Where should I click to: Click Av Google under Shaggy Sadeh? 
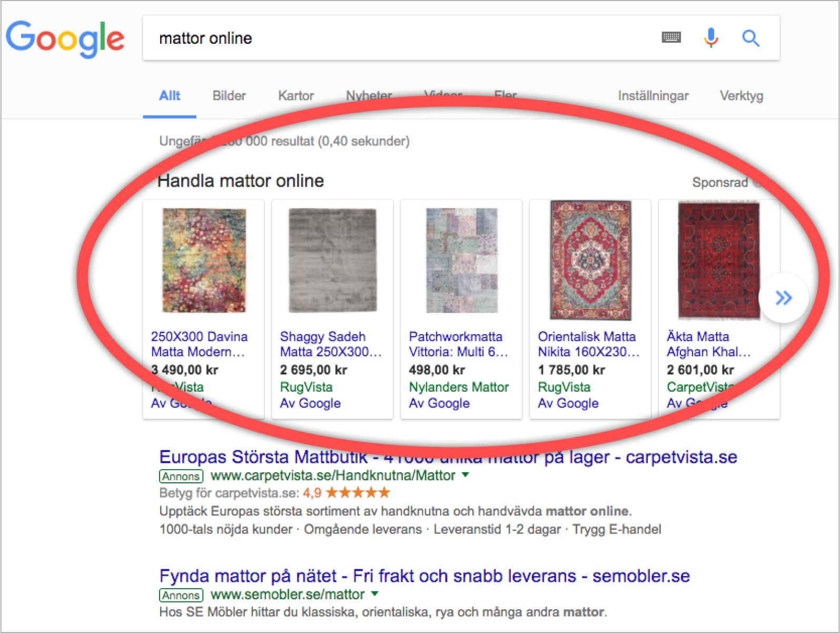(310, 403)
